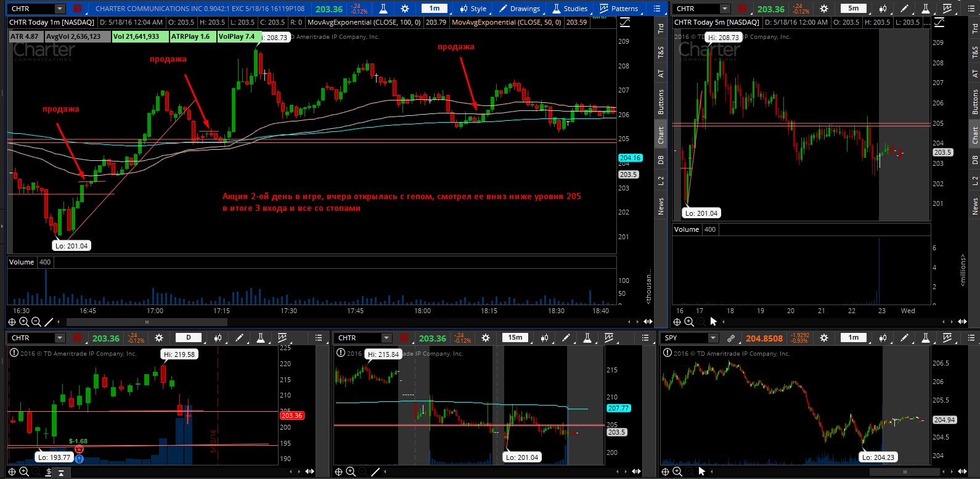The image size is (980, 479).
Task: Open settings gear in CHTR daily chart
Action: 159,338
